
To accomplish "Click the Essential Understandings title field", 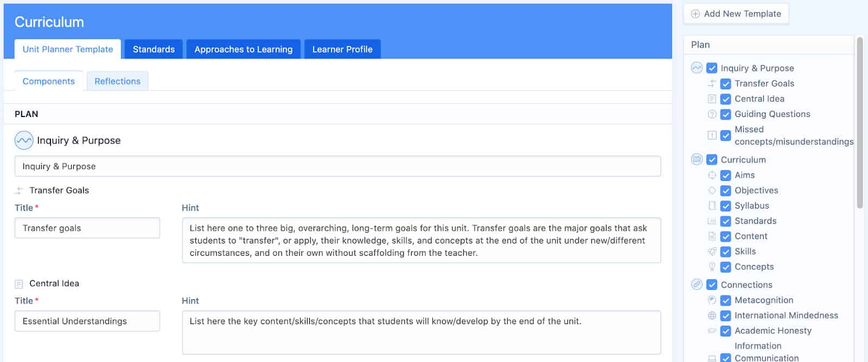I will [x=87, y=321].
